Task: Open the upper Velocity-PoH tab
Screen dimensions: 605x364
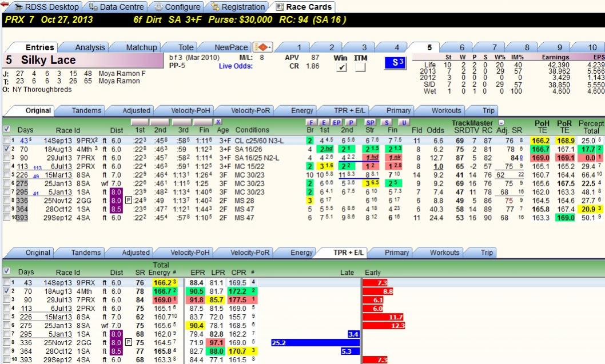Action: (x=190, y=111)
